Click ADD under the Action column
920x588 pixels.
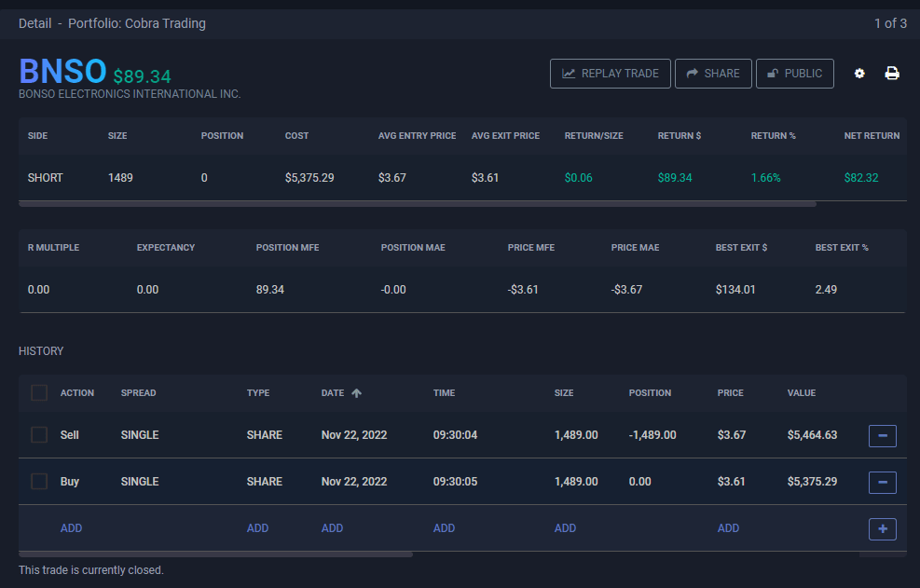pyautogui.click(x=72, y=528)
